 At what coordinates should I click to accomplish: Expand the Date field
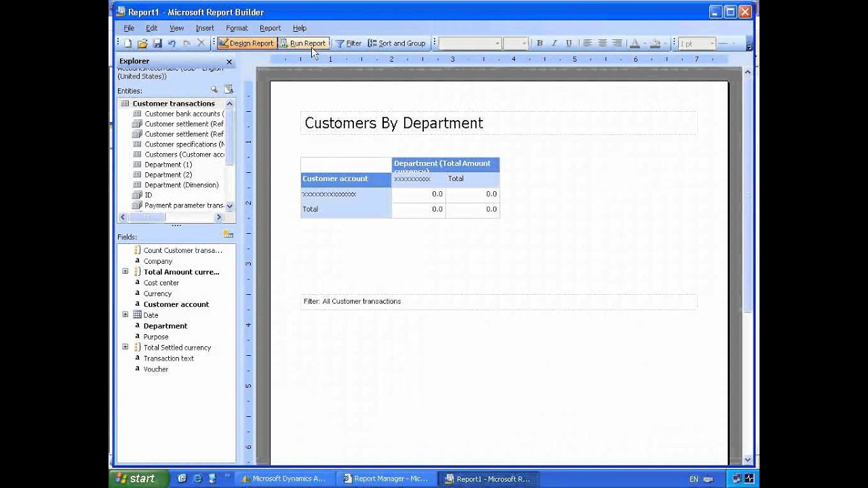point(125,314)
